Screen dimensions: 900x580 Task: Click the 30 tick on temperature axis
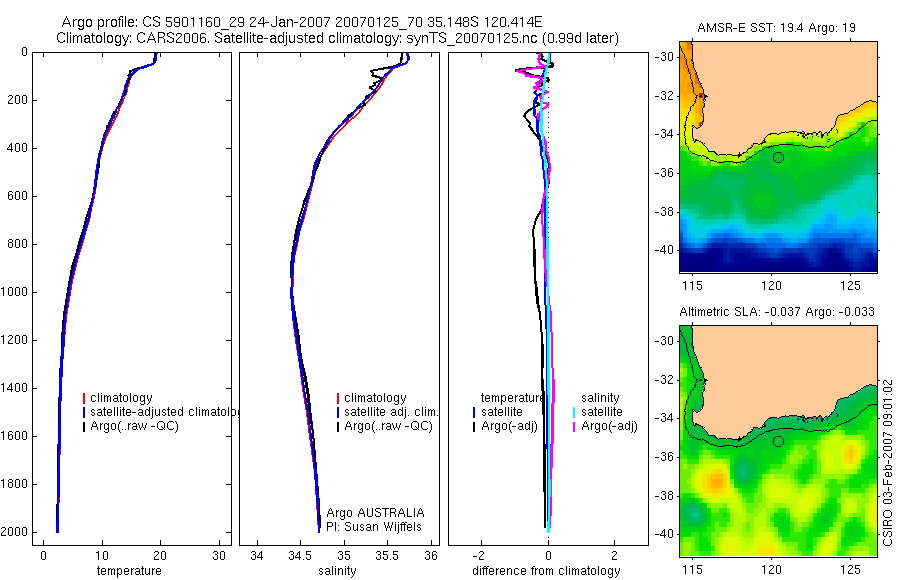(219, 555)
